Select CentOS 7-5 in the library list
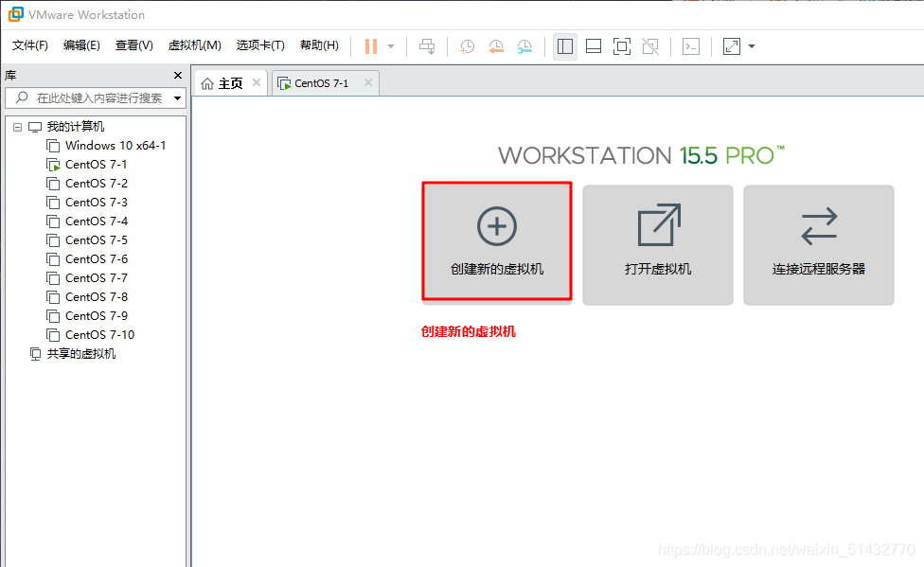 click(x=95, y=239)
